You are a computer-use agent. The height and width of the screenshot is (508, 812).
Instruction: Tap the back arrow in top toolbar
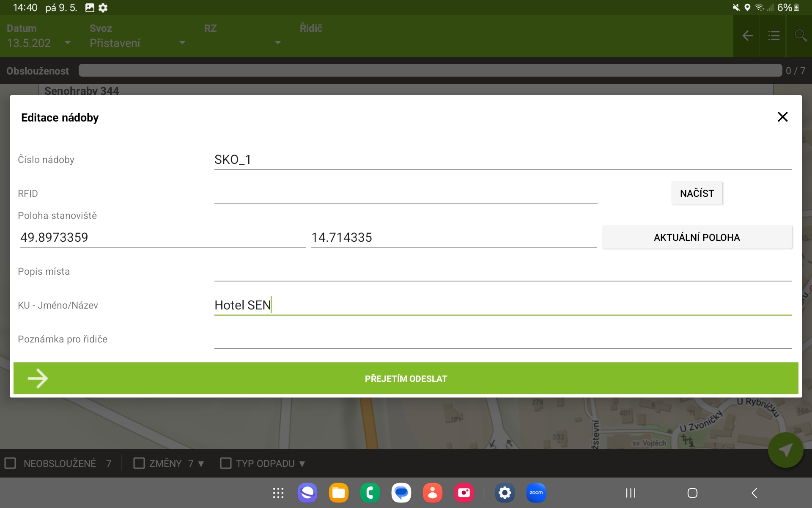pos(747,36)
